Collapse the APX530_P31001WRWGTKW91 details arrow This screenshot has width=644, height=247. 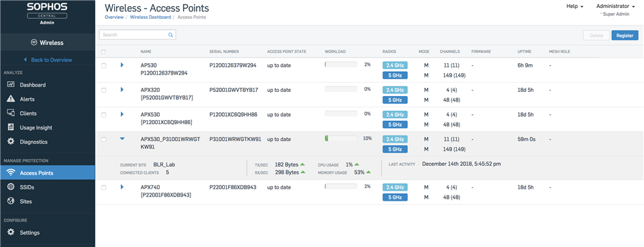point(122,139)
